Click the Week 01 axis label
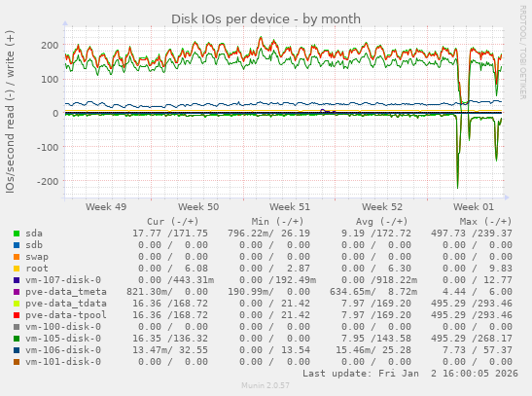Screen dimensions: 532x396 [474, 206]
